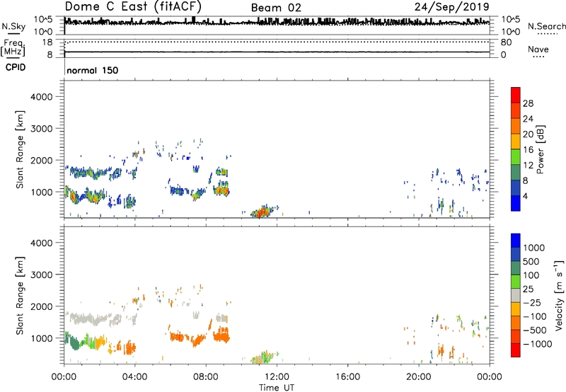
Task: Click the 'N.Search' label
Action: (x=546, y=26)
